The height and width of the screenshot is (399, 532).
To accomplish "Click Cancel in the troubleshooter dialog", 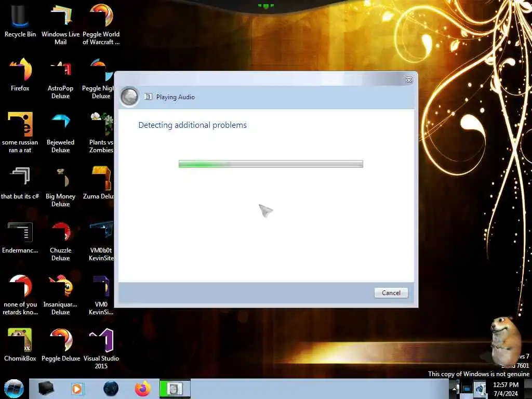I will pyautogui.click(x=391, y=293).
